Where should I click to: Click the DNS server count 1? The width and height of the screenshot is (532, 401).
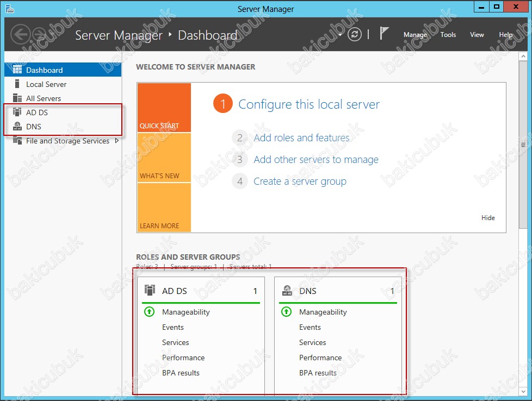pyautogui.click(x=392, y=291)
